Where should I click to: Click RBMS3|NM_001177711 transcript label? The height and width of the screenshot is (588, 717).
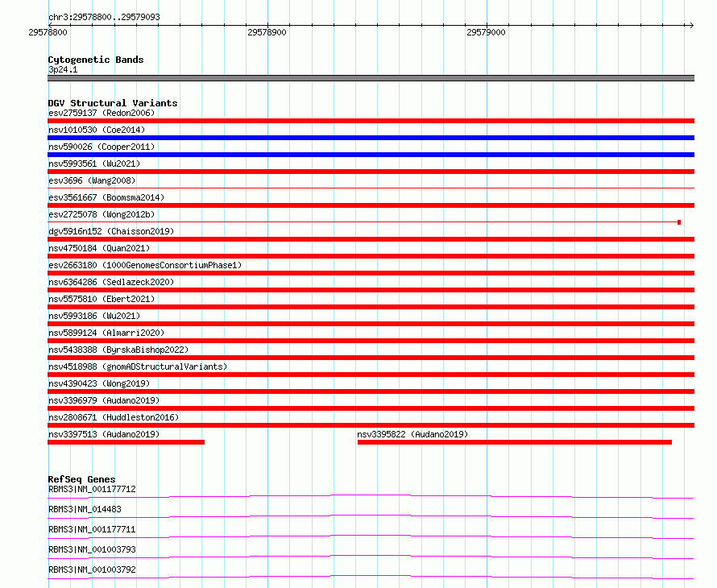click(92, 529)
